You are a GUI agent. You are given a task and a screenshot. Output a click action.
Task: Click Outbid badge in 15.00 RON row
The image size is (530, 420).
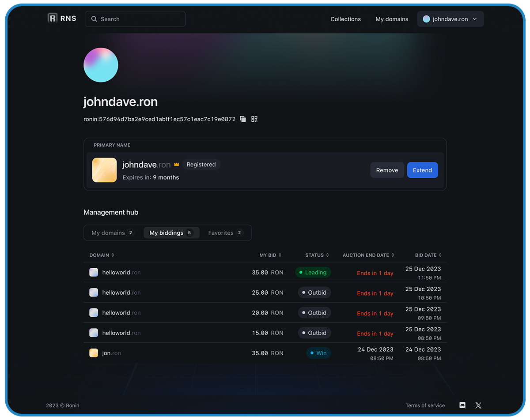[314, 333]
